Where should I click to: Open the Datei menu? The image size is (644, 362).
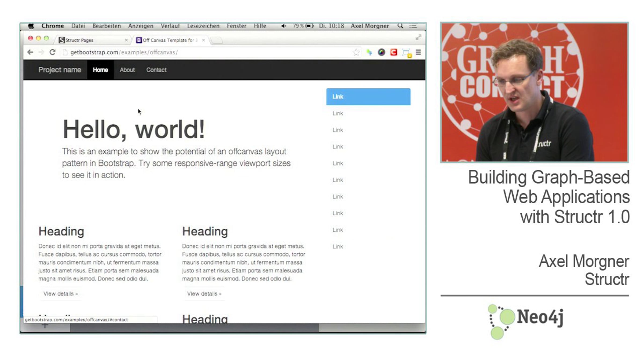[x=78, y=26]
